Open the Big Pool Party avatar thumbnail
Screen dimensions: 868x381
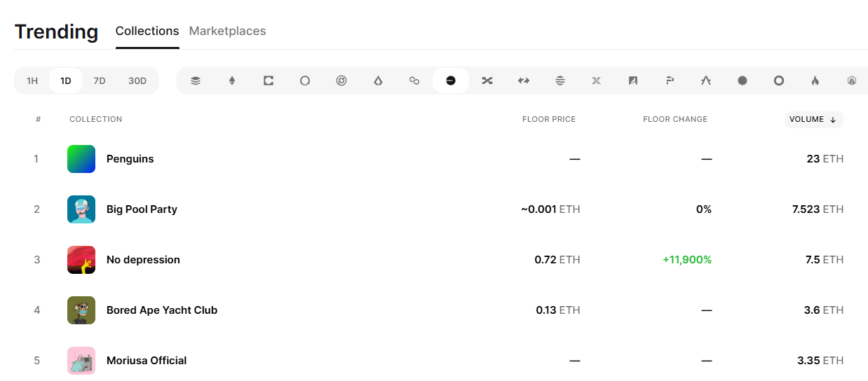[x=81, y=209]
